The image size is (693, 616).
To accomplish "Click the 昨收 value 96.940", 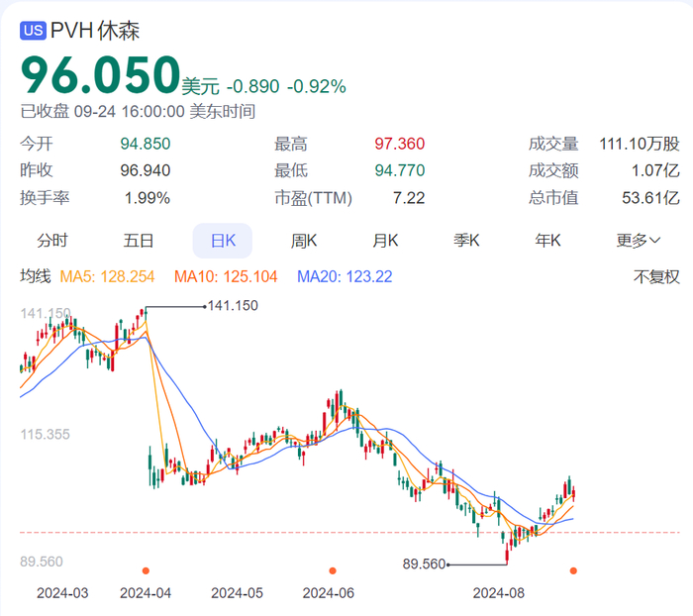I will (146, 170).
